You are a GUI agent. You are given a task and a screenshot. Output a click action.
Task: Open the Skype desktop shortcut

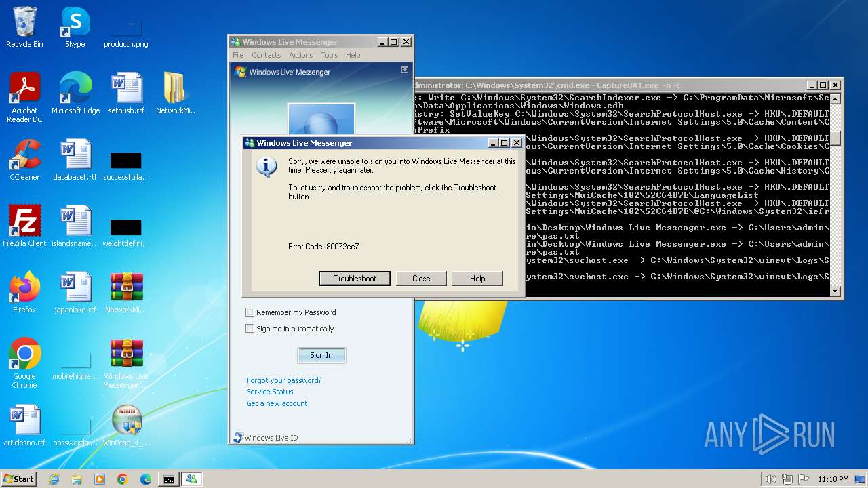[x=75, y=27]
